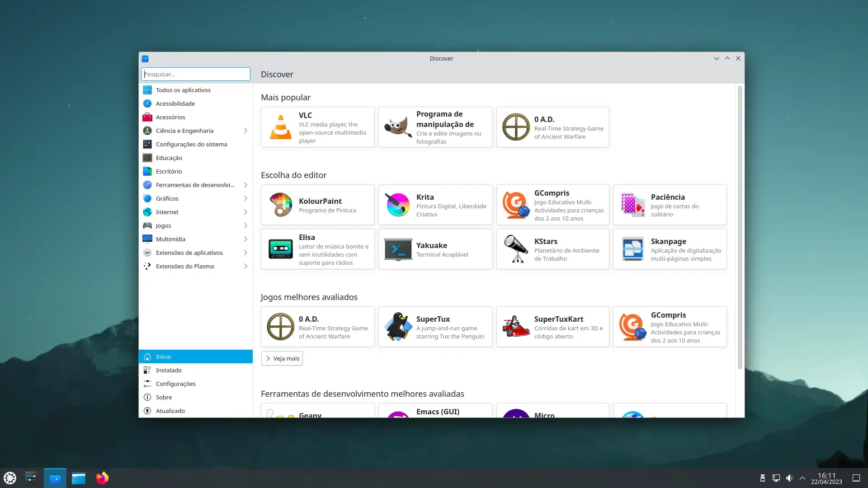The height and width of the screenshot is (488, 868).
Task: Open the Instalado page
Action: click(195, 370)
